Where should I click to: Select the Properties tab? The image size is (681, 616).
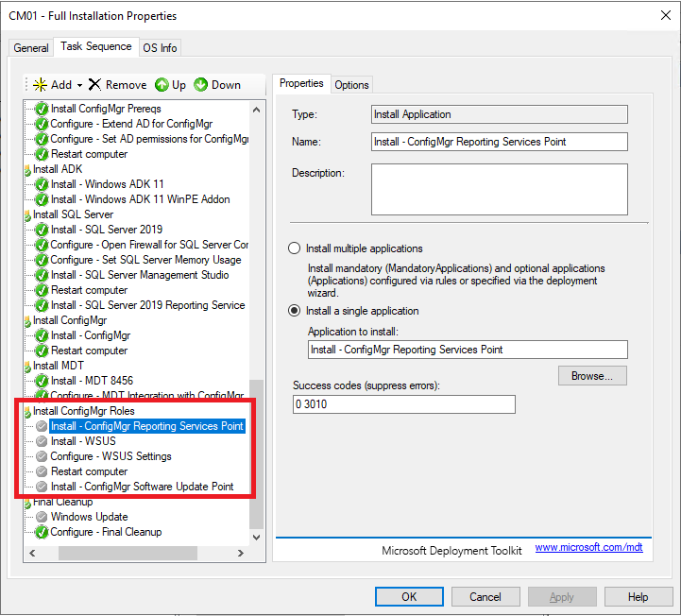[301, 83]
